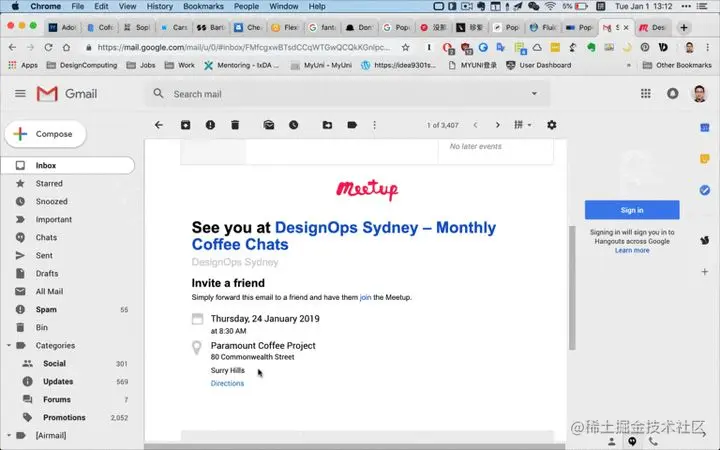Show the older conversation with the right chevron

pos(497,125)
